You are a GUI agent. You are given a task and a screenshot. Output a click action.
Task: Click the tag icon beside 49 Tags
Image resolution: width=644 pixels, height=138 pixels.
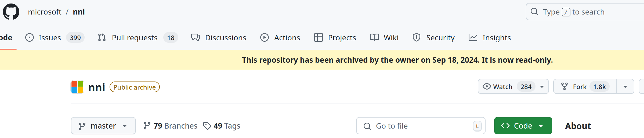point(207,126)
